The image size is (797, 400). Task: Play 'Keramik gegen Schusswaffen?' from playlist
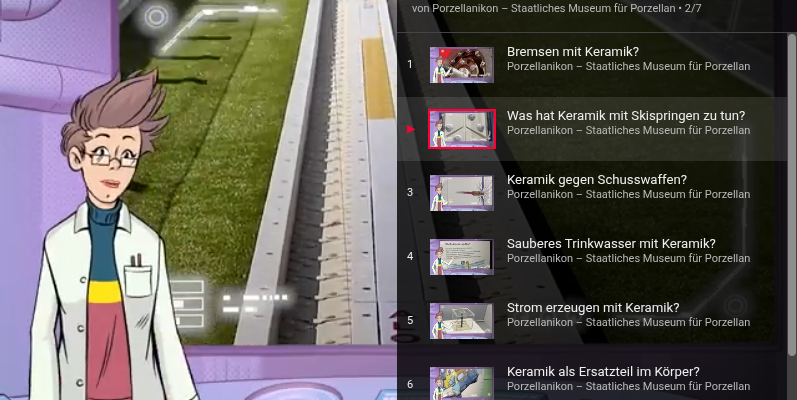(x=596, y=179)
